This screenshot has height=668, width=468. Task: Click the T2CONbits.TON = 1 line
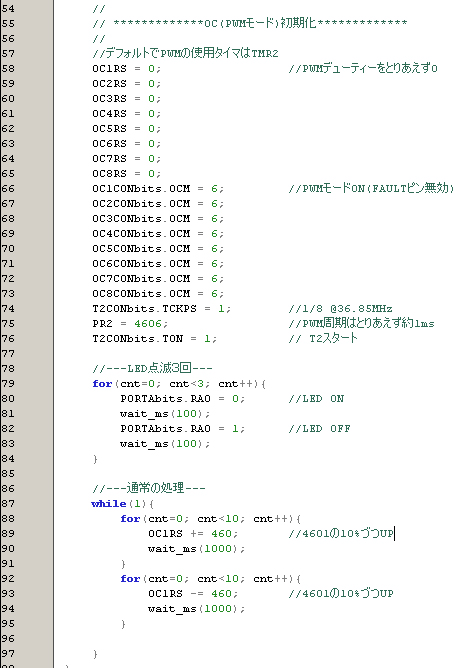pyautogui.click(x=155, y=339)
